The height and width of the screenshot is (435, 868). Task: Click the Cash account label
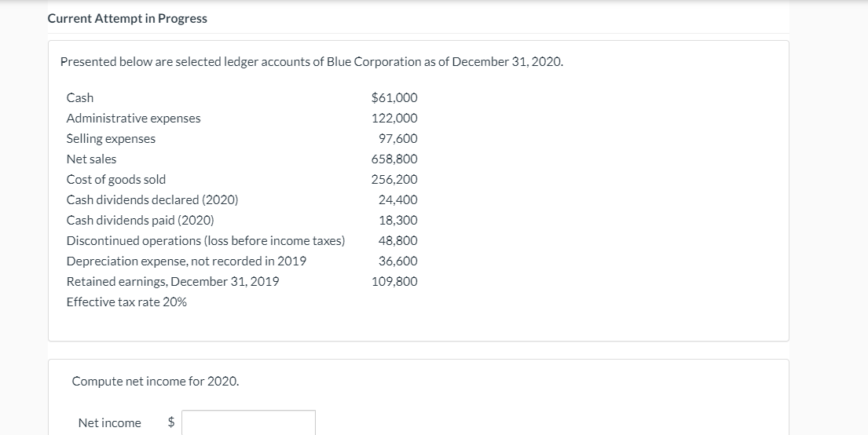pyautogui.click(x=80, y=97)
